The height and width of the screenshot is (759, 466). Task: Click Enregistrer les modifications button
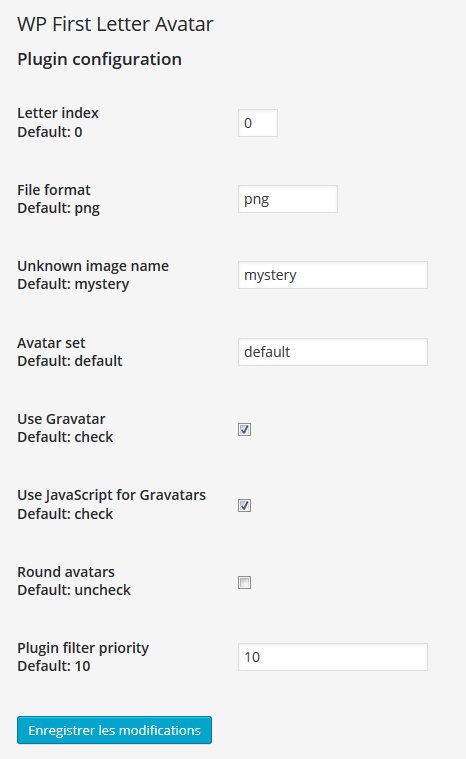(x=114, y=730)
